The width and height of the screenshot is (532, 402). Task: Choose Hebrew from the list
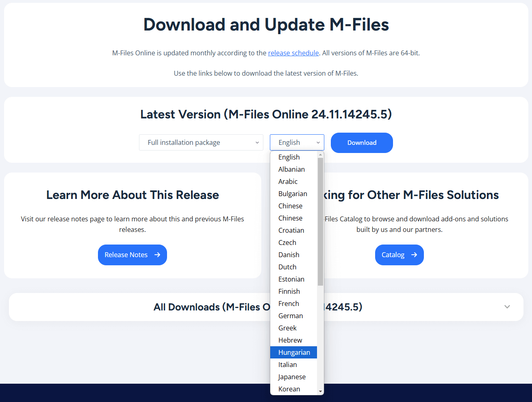pos(293,340)
